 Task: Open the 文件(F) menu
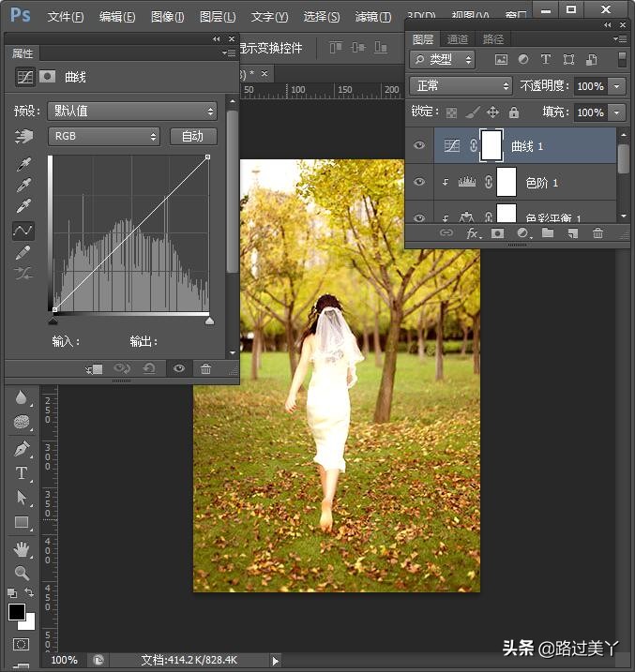(65, 17)
